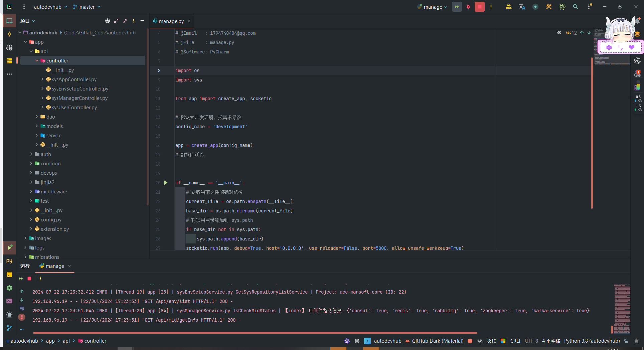Open Python Packages tool window icon
Image resolution: width=644 pixels, height=350 pixels.
coord(9,275)
